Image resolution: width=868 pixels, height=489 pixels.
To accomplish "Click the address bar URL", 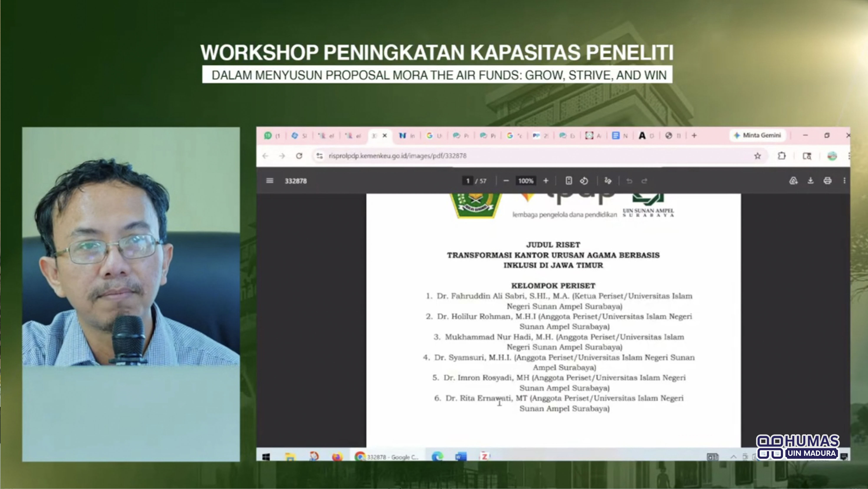I will [x=398, y=156].
